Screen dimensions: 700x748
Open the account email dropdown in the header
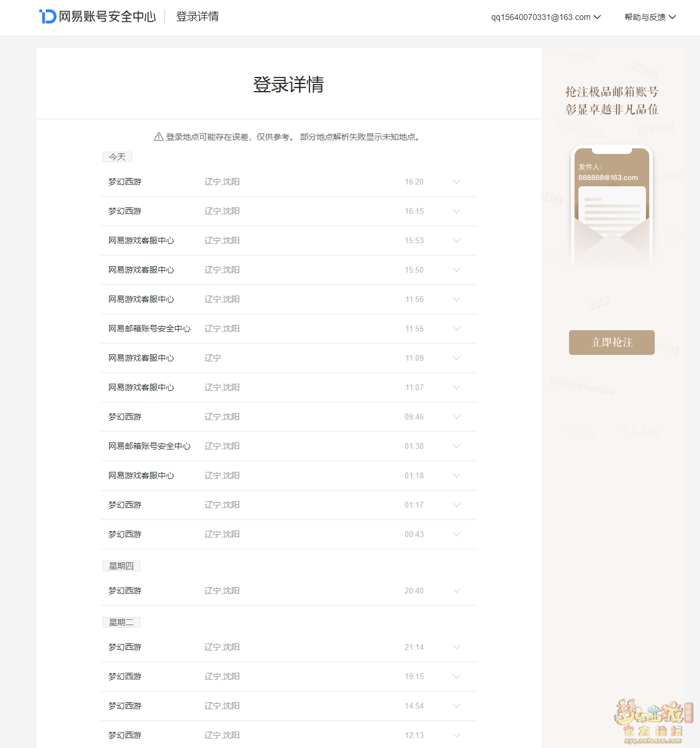click(x=546, y=17)
